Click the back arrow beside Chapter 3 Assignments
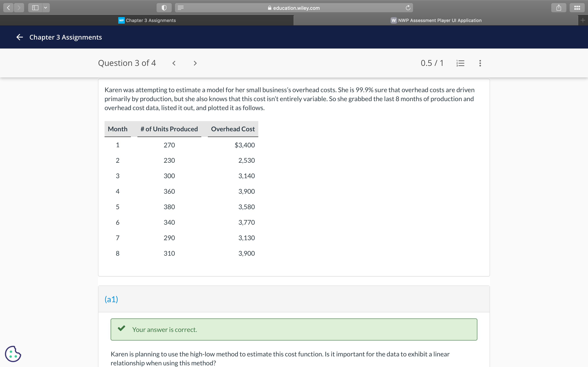 (20, 37)
